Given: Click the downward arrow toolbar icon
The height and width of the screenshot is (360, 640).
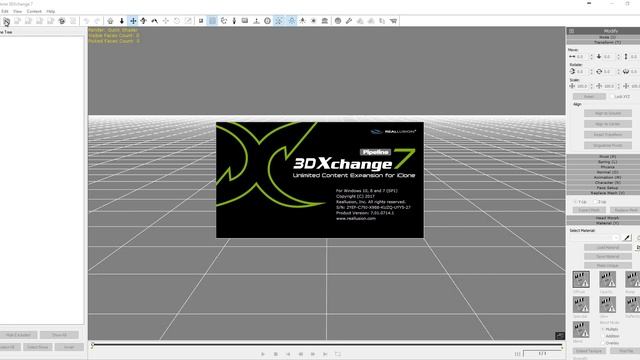Looking at the screenshot, I should coord(122,21).
